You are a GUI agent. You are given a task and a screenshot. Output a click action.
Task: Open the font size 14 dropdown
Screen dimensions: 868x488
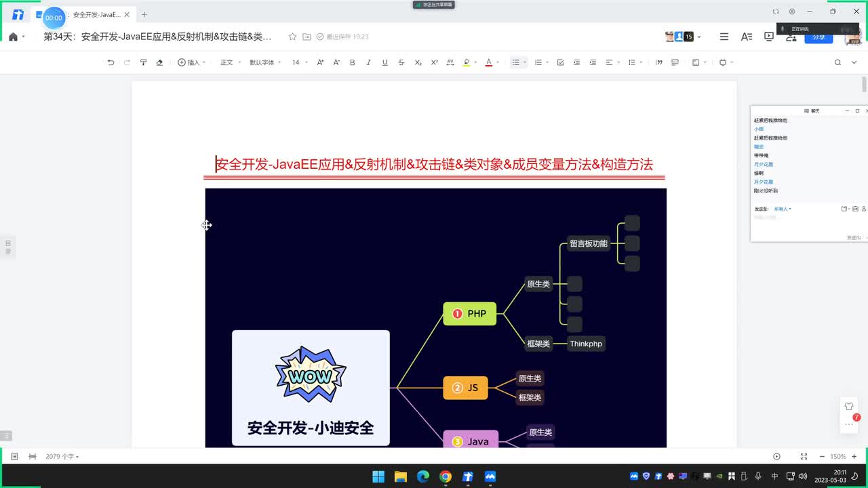point(299,62)
